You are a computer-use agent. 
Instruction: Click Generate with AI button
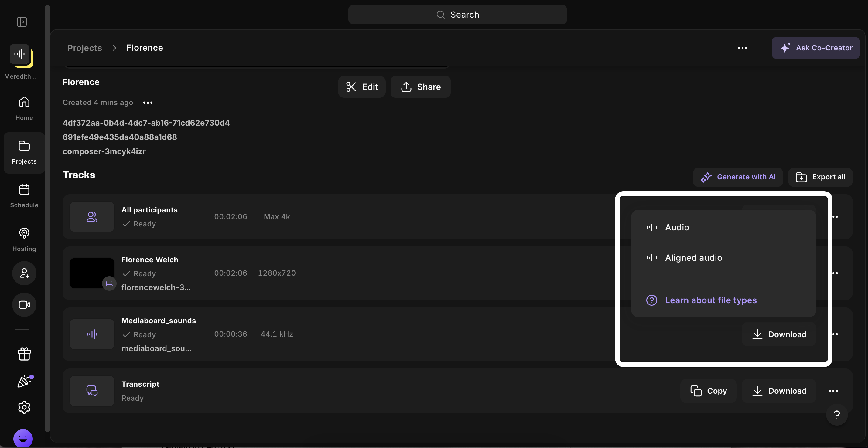click(738, 177)
